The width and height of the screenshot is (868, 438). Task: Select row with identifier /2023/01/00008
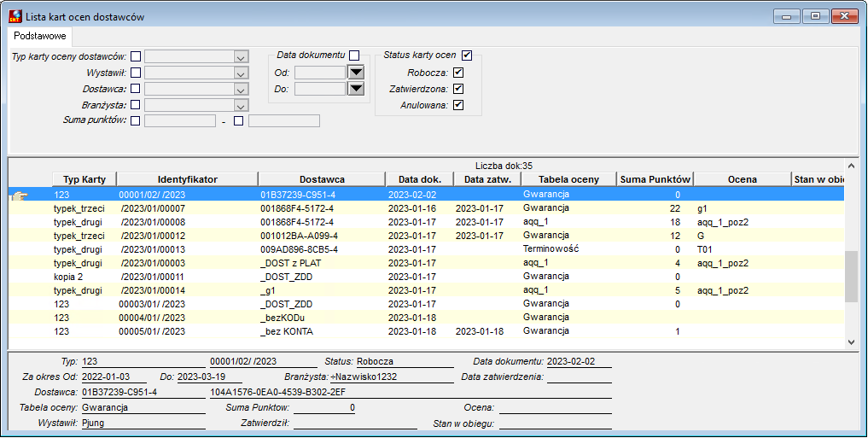tap(426, 222)
